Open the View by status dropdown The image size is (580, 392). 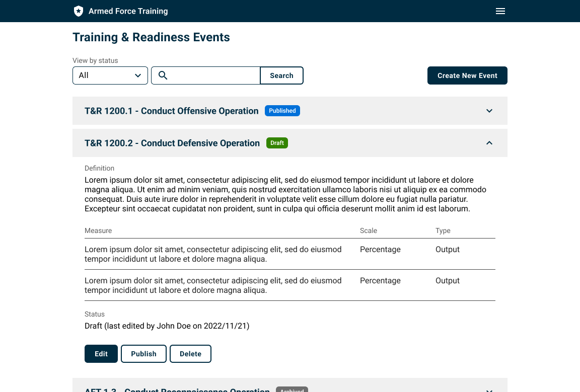click(x=110, y=75)
